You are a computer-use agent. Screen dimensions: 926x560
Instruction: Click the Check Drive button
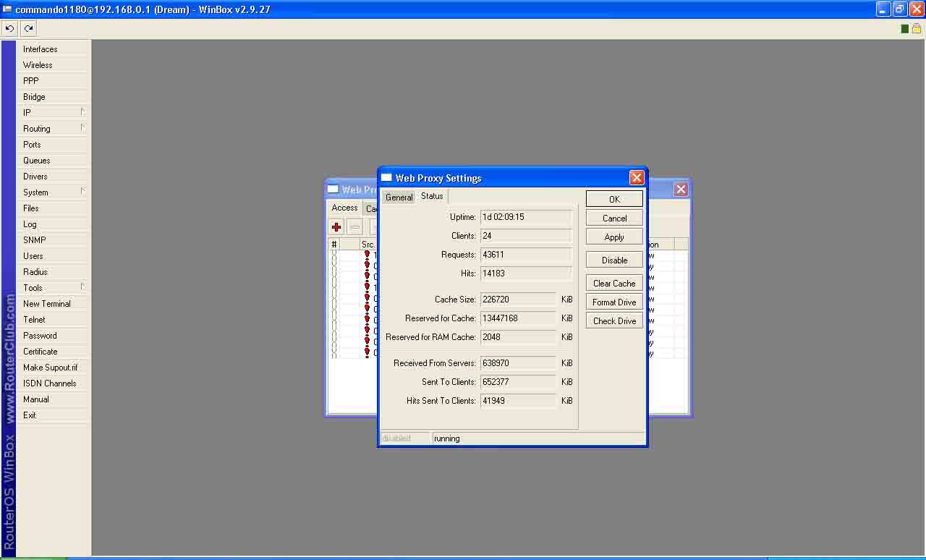614,321
